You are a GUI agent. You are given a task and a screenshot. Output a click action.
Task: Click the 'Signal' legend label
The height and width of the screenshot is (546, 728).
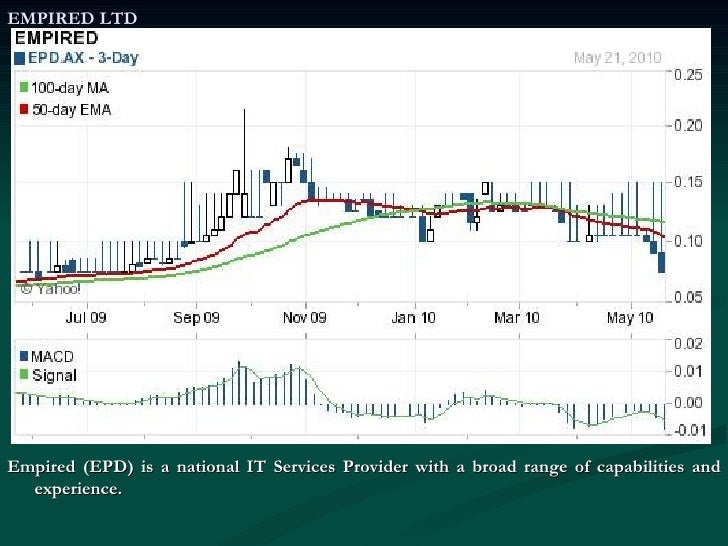(54, 376)
